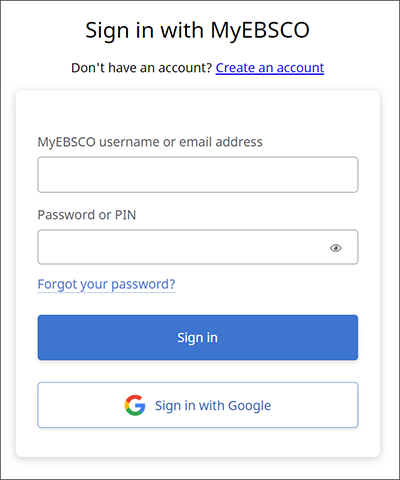Click empty card area below Google button
Viewport: 400px width, 480px height.
coord(198,442)
